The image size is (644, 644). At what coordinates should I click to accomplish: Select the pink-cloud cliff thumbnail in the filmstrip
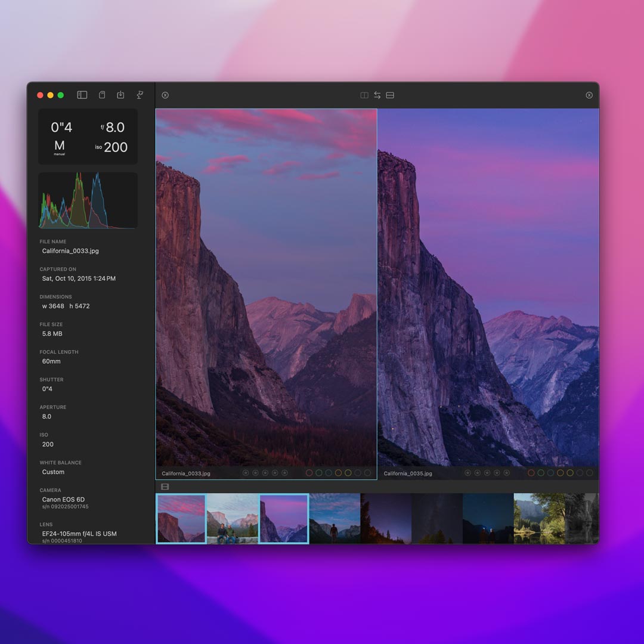coord(181,519)
